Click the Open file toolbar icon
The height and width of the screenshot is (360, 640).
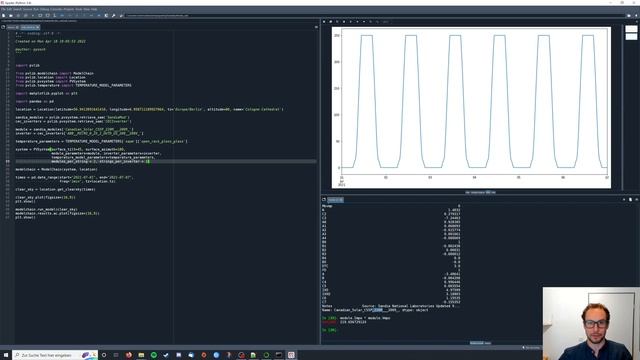(x=11, y=16)
